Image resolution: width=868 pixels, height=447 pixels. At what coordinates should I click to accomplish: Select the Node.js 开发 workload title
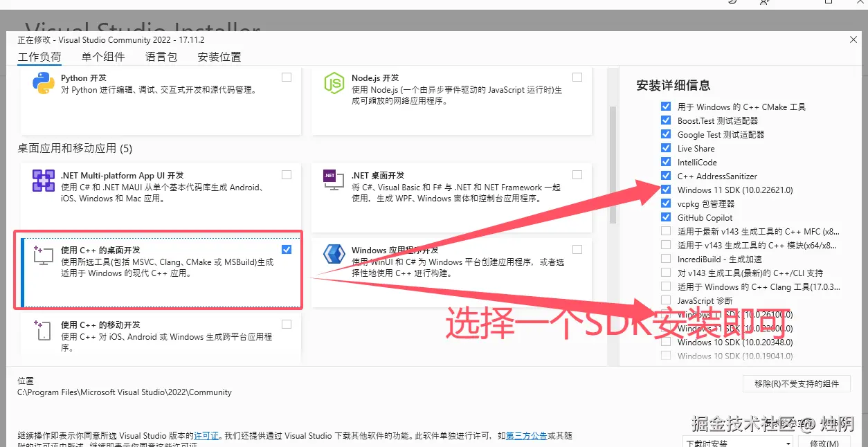[x=375, y=78]
